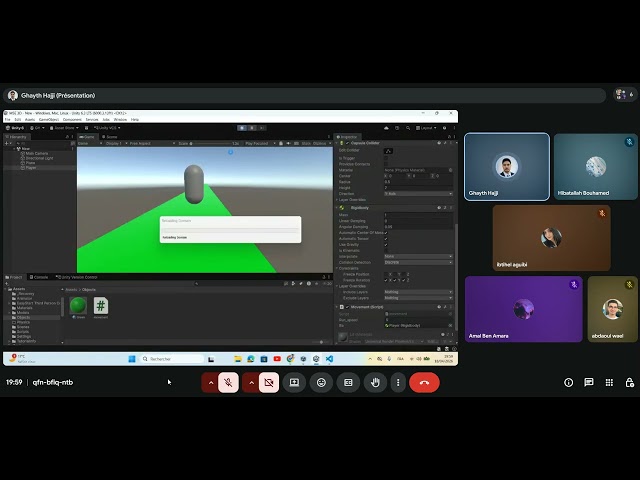This screenshot has width=640, height=480.
Task: Select the Amal Ben Amara participant tile
Action: [524, 309]
